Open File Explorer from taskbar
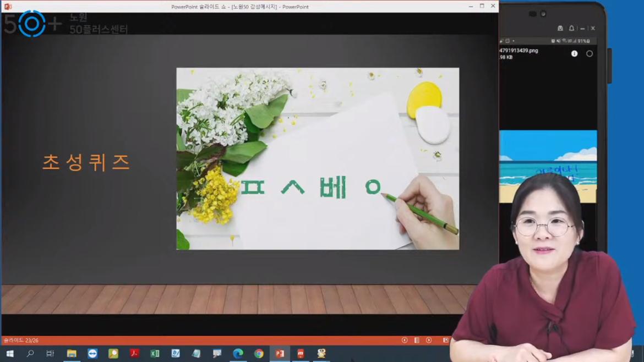The height and width of the screenshot is (362, 644). pos(72,353)
